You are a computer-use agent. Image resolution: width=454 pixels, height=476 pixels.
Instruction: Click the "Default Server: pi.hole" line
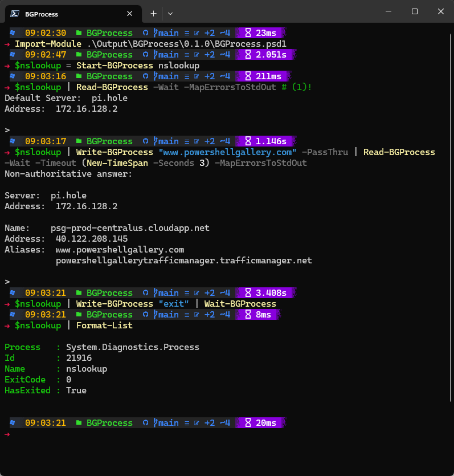66,98
